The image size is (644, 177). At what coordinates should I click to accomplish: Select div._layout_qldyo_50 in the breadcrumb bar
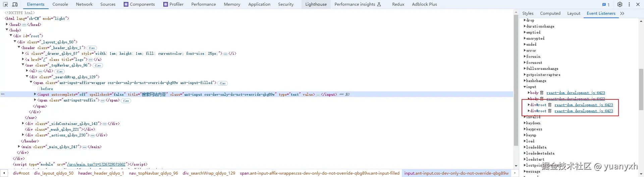coord(54,173)
